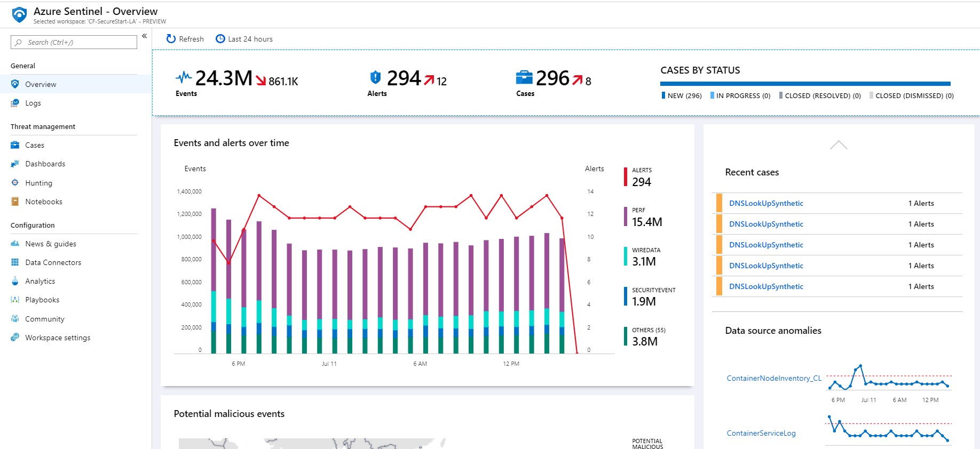980x449 pixels.
Task: Click the Azure Sentinel shield logo icon
Action: [x=19, y=14]
